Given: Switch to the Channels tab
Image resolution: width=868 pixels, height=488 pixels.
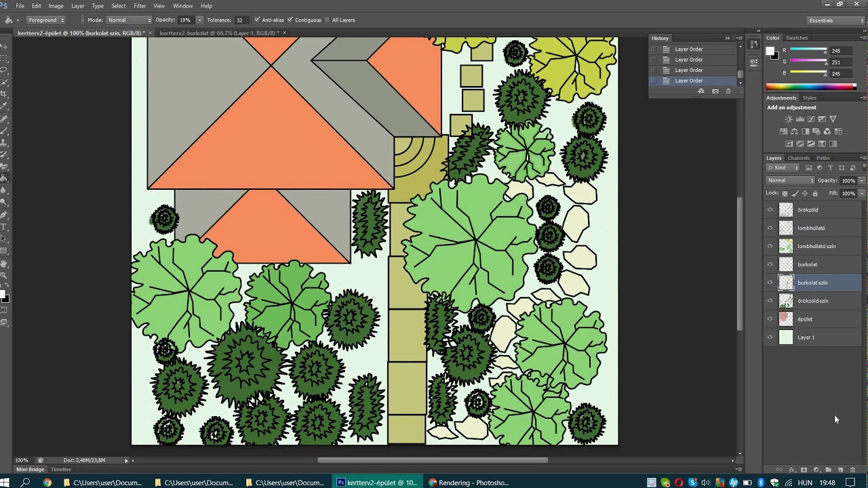Looking at the screenshot, I should click(x=798, y=158).
